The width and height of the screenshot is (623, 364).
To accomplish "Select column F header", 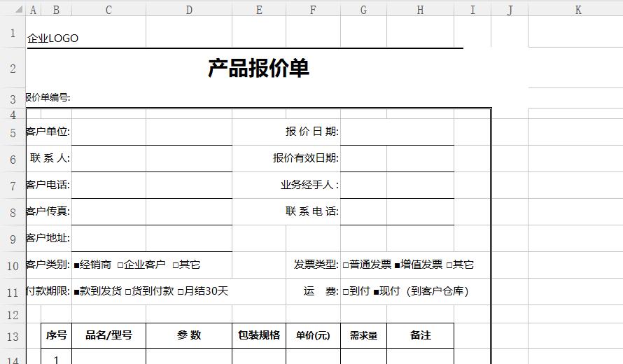I will (313, 10).
